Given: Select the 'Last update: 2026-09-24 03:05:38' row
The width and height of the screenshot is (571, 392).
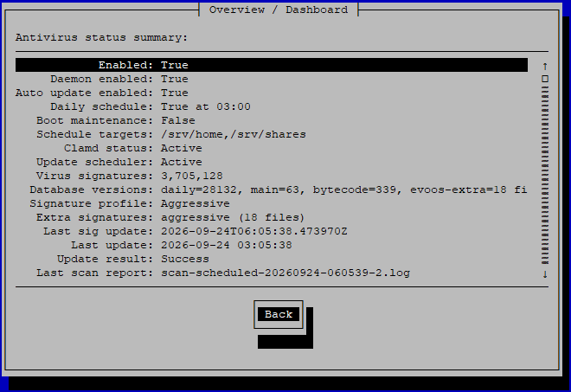Looking at the screenshot, I should click(x=272, y=245).
